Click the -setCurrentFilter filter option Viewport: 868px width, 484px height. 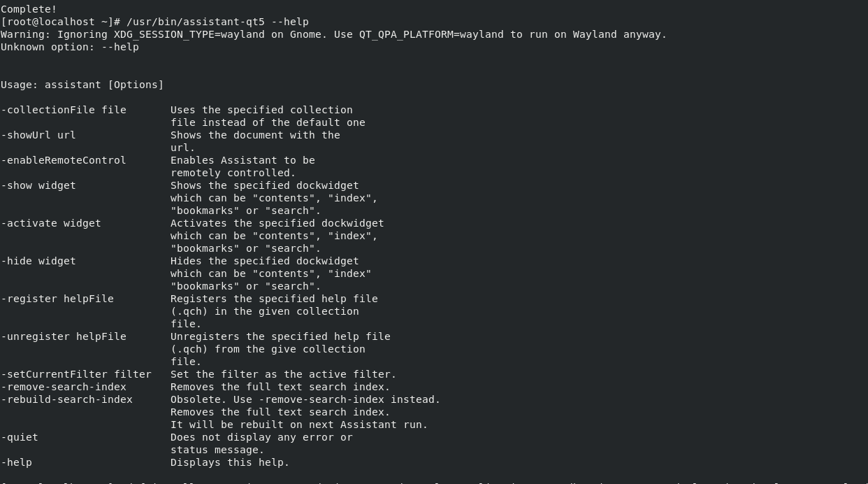[76, 374]
